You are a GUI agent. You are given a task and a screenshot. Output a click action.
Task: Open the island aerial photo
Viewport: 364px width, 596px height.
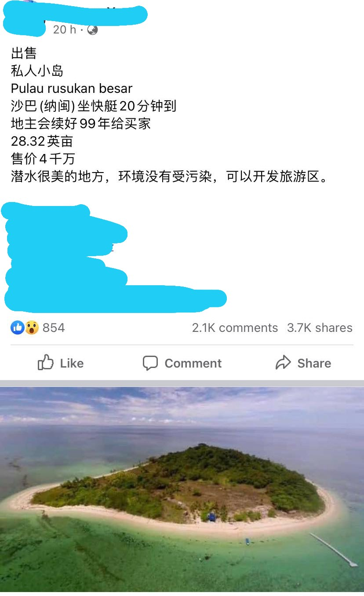click(182, 489)
